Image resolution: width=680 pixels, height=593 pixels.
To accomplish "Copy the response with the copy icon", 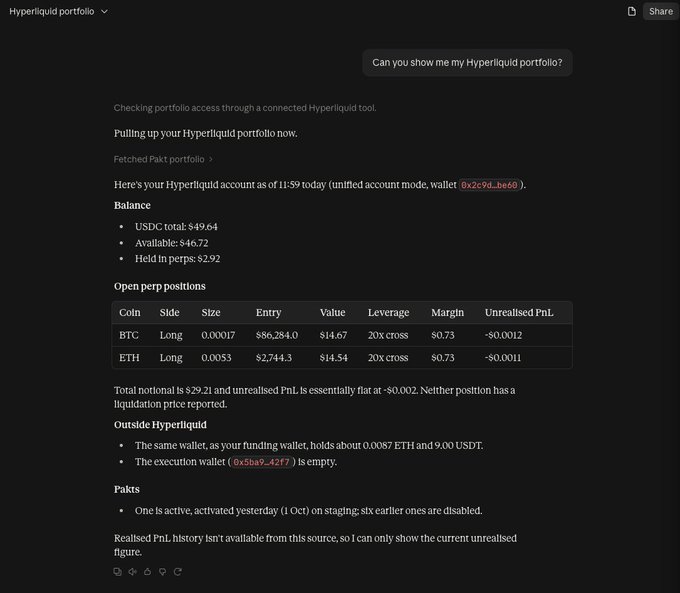I will [x=118, y=572].
